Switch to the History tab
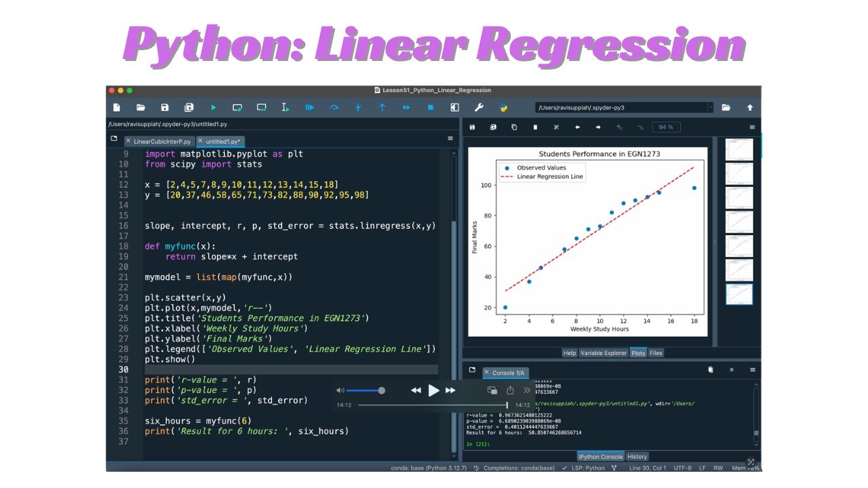This screenshot has height=488, width=868. coord(637,456)
